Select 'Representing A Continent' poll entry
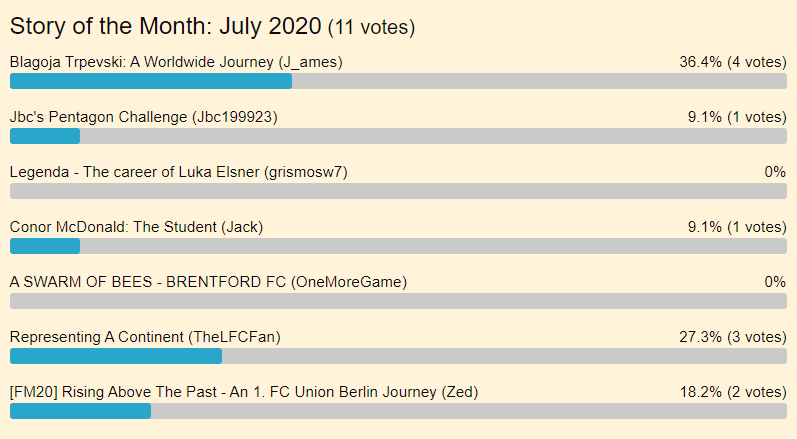 145,337
